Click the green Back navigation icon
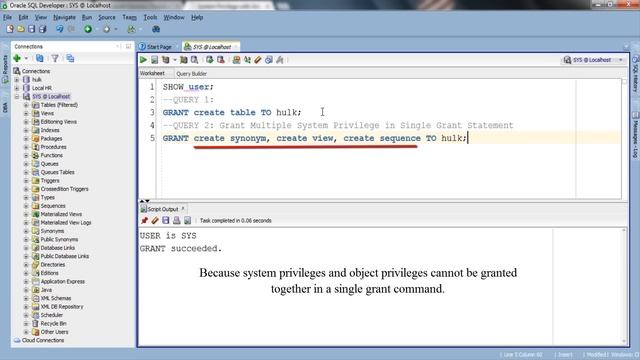The height and width of the screenshot is (360, 640). [88, 29]
